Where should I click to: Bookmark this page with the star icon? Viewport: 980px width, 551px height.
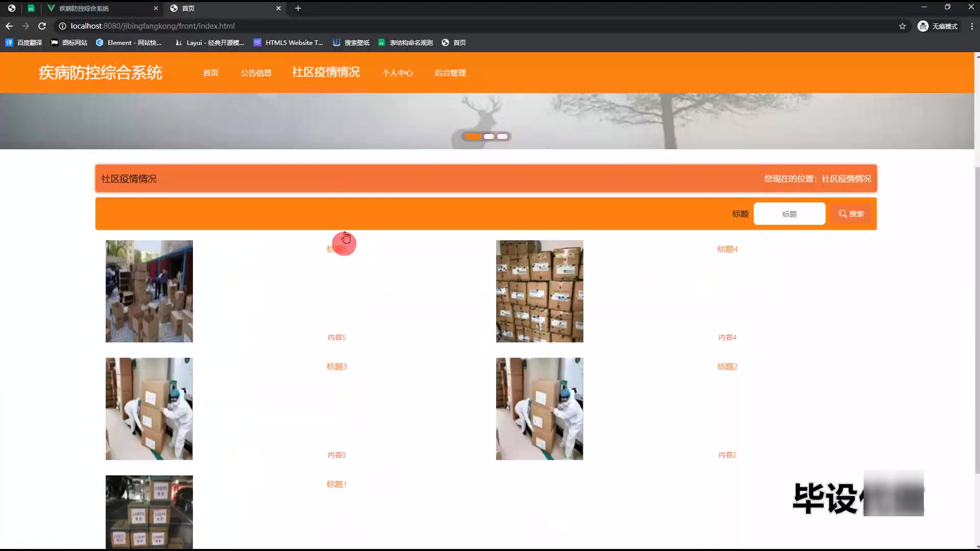point(902,26)
